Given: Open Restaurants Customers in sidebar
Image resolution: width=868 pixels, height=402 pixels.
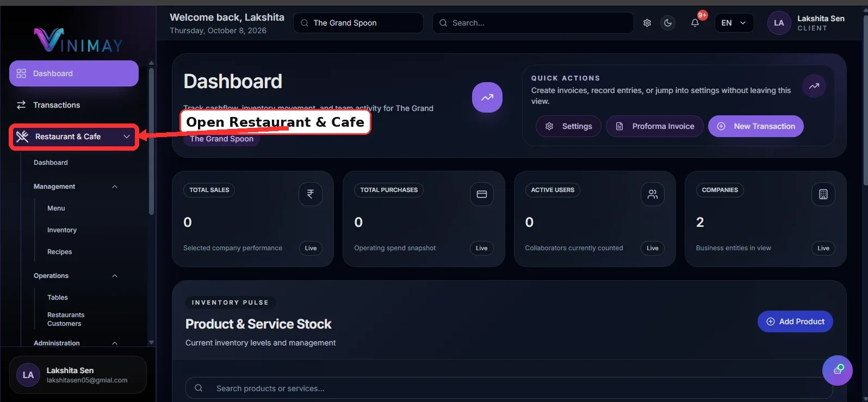Looking at the screenshot, I should 66,319.
